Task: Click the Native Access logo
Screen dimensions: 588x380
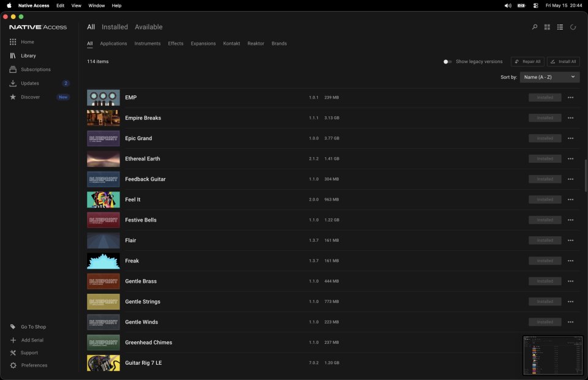Action: [x=38, y=27]
